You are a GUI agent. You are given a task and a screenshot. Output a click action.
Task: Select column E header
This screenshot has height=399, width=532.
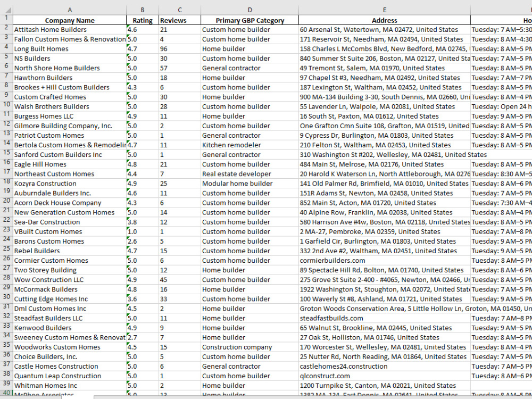(x=385, y=10)
